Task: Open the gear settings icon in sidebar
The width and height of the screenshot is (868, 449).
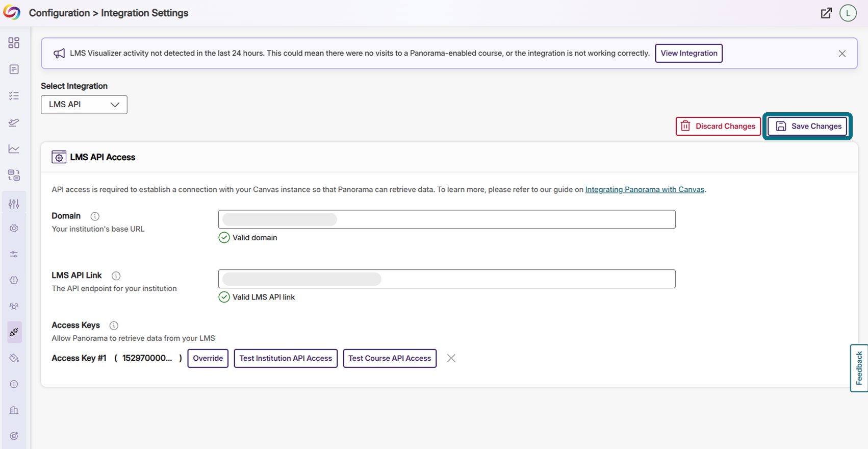Action: click(14, 229)
